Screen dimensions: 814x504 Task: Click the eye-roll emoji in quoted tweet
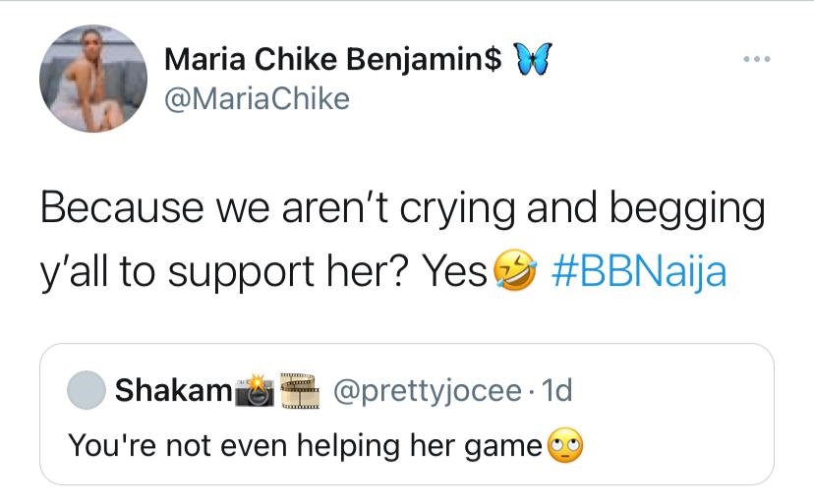click(x=564, y=445)
